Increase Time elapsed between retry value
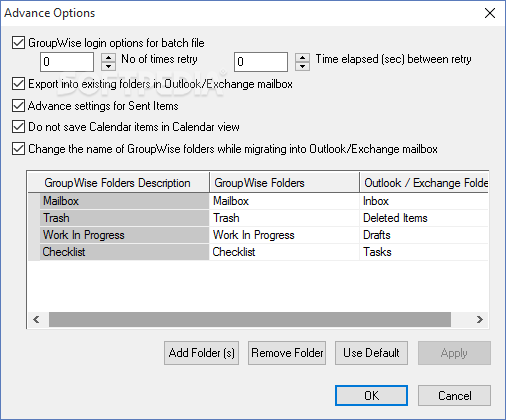Screen dimensions: 506x420 pyautogui.click(x=302, y=57)
